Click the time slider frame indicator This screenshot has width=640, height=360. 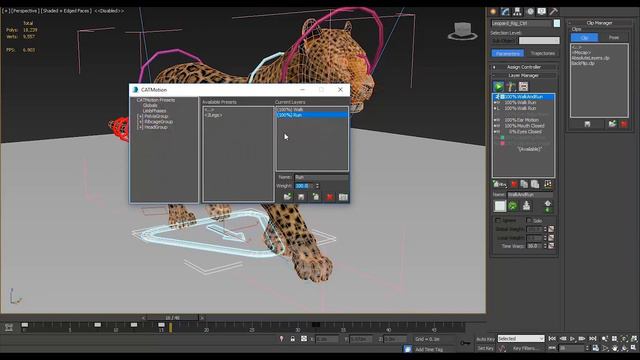click(173, 318)
